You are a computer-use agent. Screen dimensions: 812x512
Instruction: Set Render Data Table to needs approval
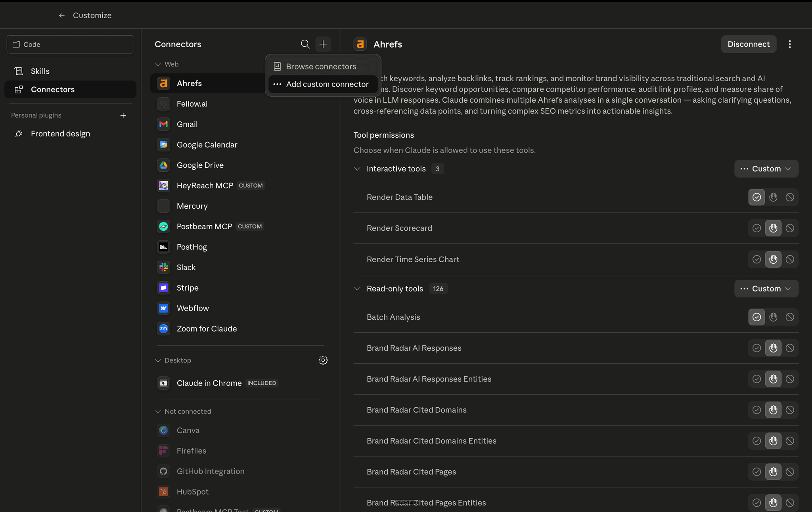point(773,197)
